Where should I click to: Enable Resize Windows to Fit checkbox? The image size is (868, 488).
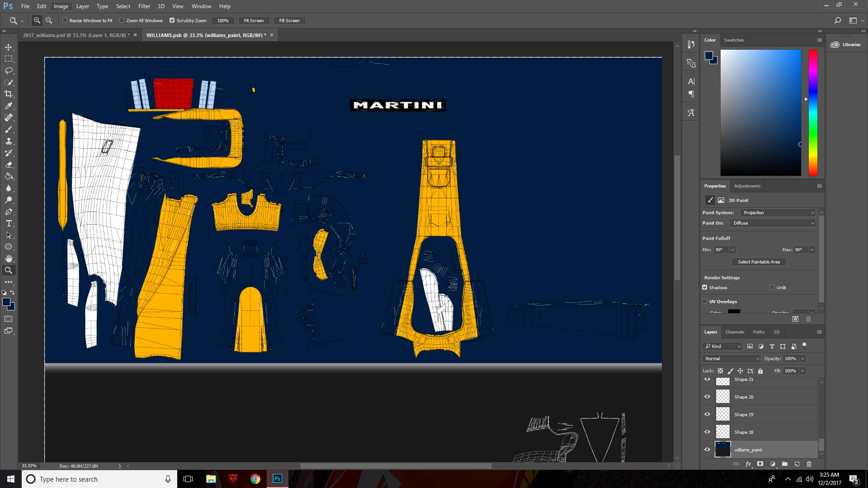65,20
